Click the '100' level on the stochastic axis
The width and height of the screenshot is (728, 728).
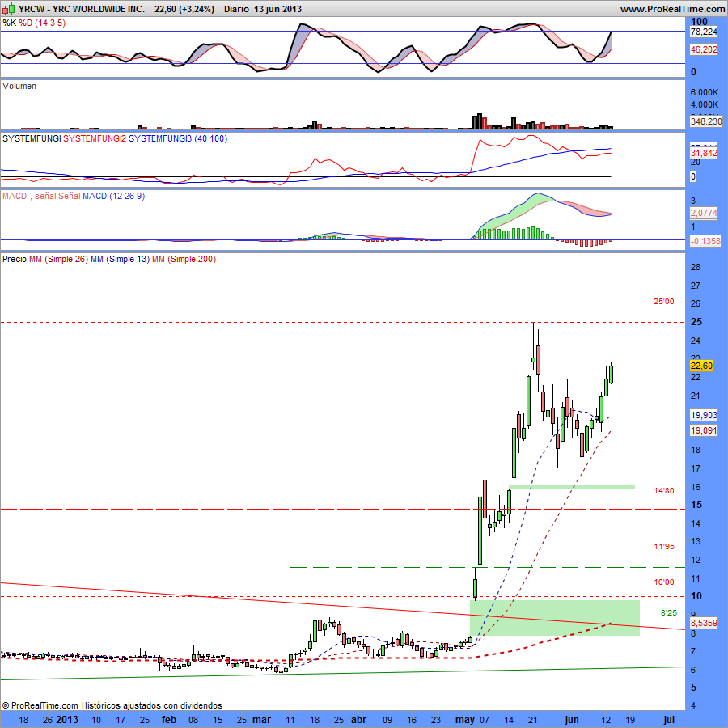(x=699, y=21)
